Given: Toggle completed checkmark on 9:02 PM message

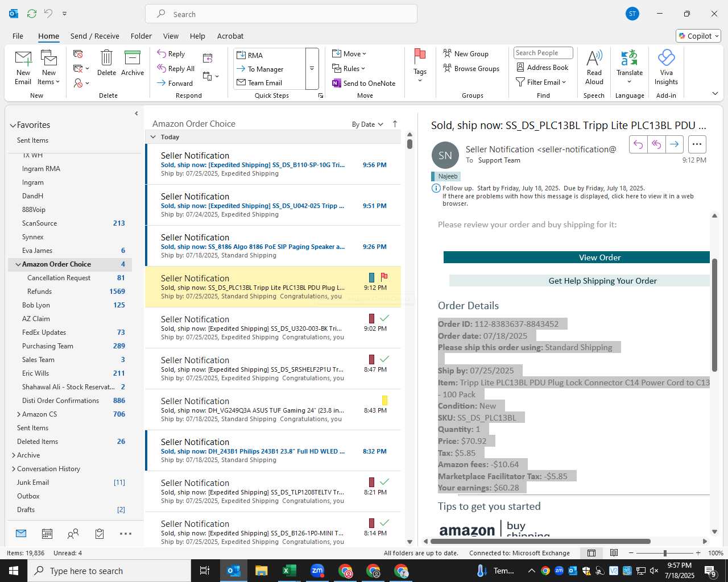Looking at the screenshot, I should tap(384, 318).
